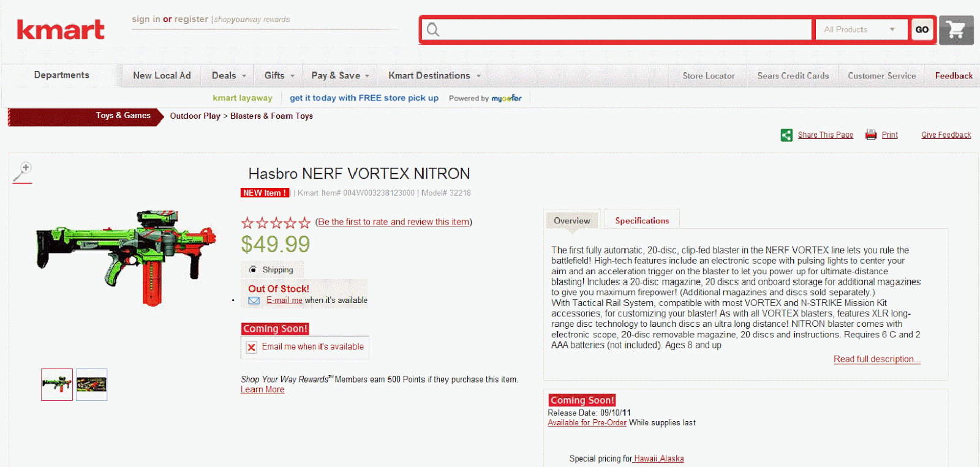The height and width of the screenshot is (467, 980).
Task: Select the Shipping radio button
Action: [252, 269]
